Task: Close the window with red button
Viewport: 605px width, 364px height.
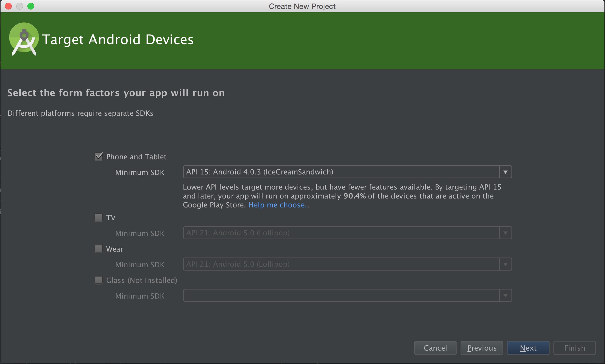Action: coord(9,6)
